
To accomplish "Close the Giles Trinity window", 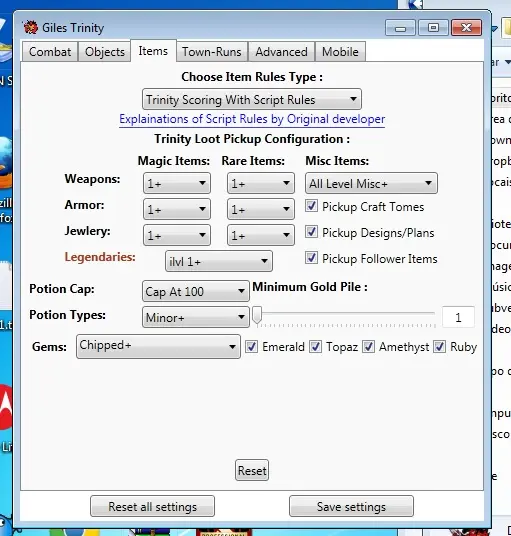I will point(467,28).
